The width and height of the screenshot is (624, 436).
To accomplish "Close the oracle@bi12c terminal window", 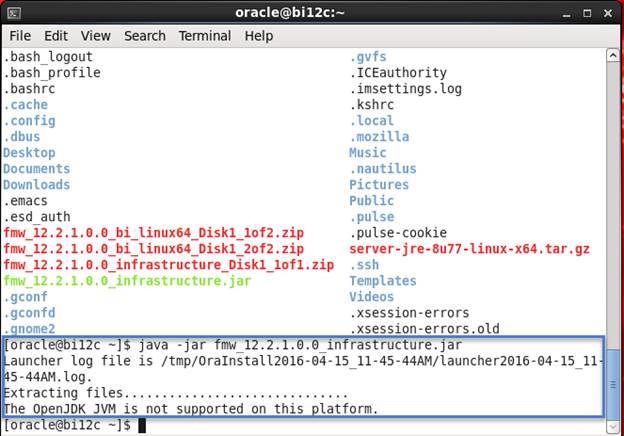I will point(606,12).
